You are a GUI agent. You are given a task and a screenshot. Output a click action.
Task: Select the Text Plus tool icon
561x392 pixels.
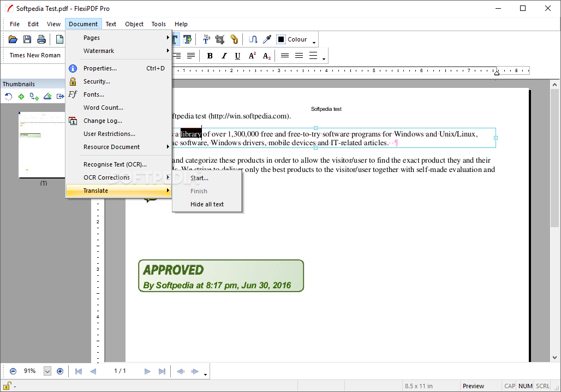(187, 39)
